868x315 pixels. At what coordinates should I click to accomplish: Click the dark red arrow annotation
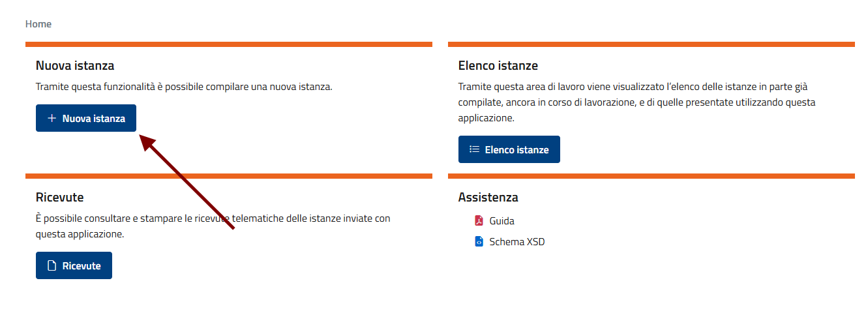click(188, 183)
